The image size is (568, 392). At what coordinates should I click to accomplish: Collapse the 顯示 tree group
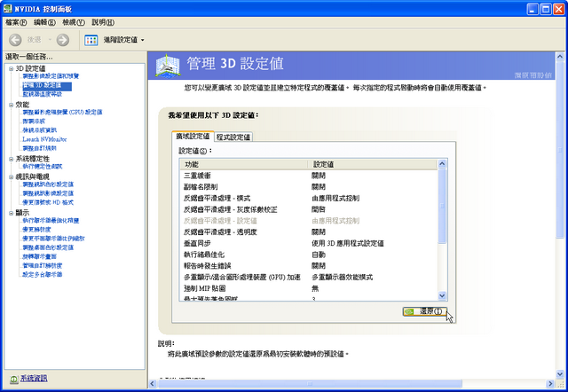point(11,213)
